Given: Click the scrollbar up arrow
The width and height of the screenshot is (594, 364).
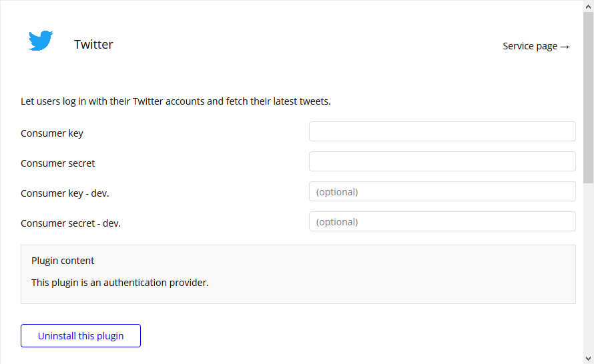Looking at the screenshot, I should pos(588,5).
